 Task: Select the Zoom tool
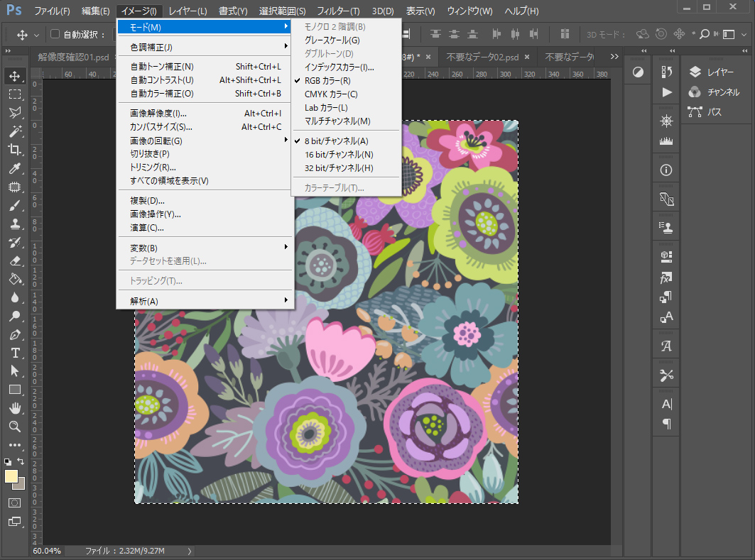point(15,427)
